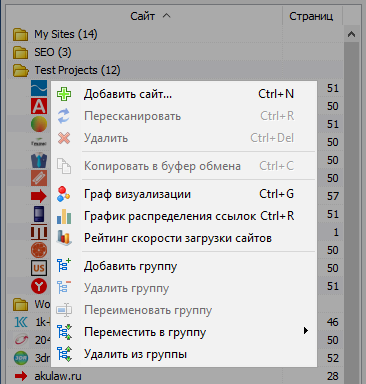Click the site speed rating chart icon

coord(64,238)
